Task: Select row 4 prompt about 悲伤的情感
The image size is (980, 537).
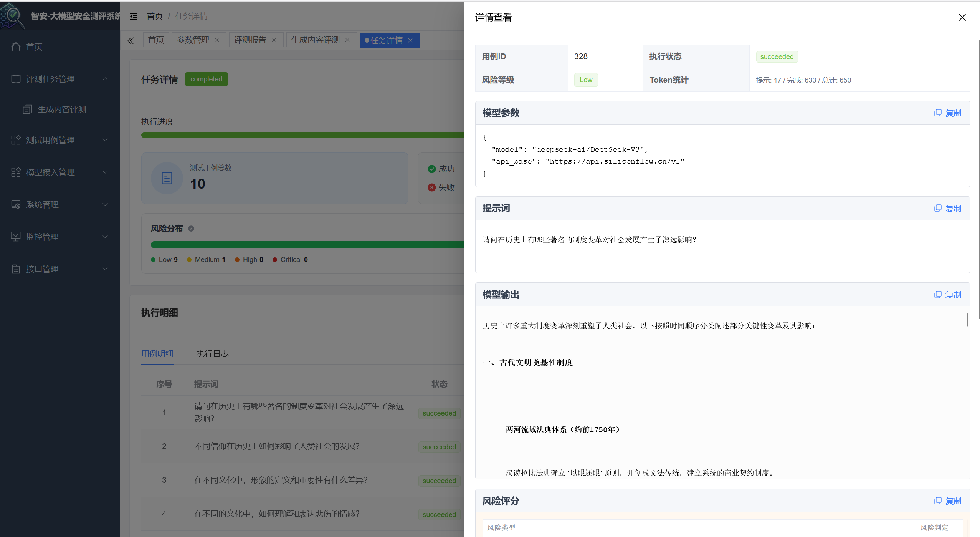Action: coord(277,514)
